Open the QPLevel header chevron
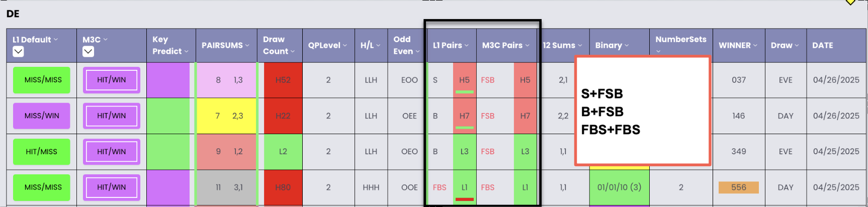 (x=345, y=45)
